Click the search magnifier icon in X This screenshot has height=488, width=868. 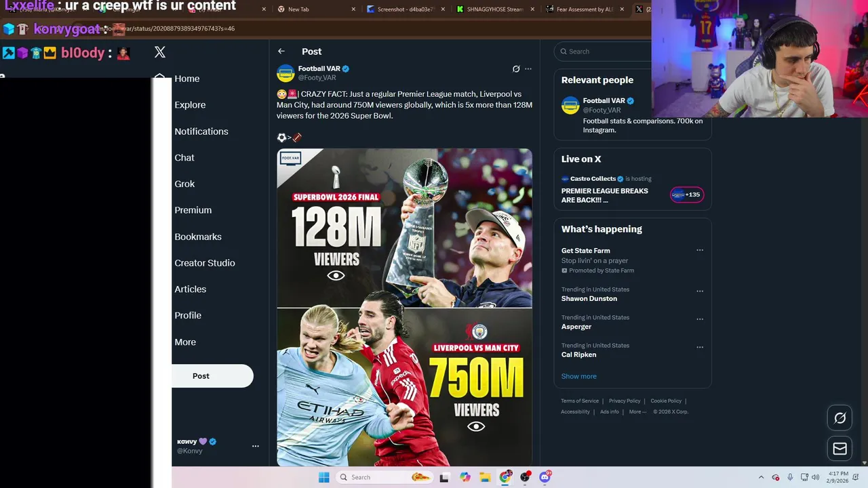click(563, 52)
